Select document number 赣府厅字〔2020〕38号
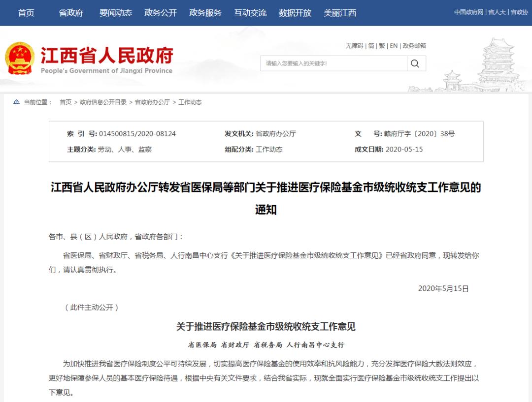532x402 pixels. coord(419,133)
